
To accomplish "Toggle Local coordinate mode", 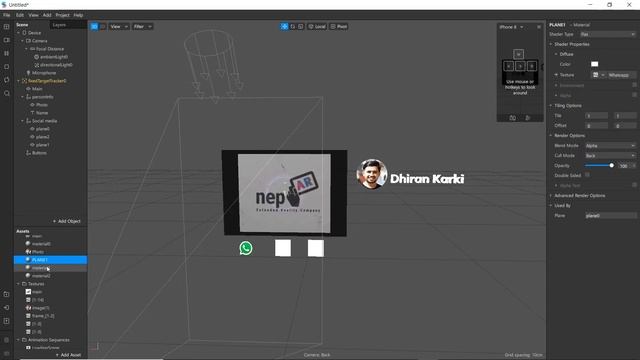I will click(x=317, y=27).
